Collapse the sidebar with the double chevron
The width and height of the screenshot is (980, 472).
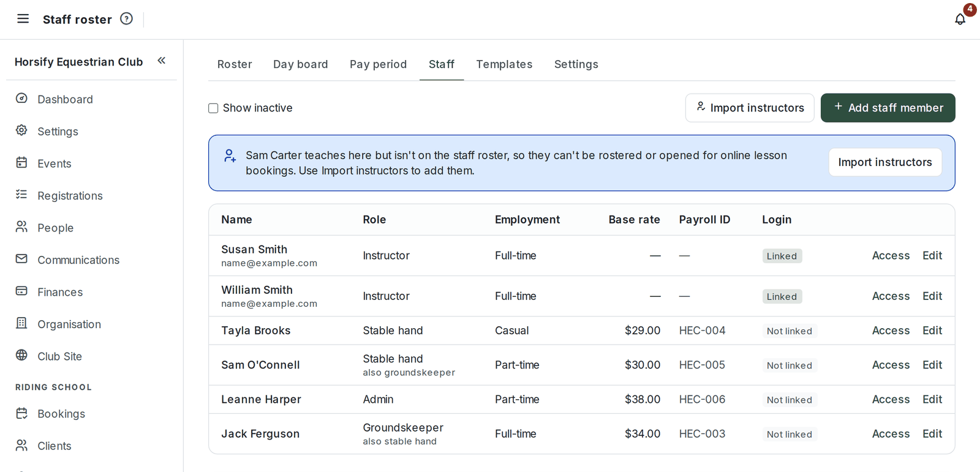click(162, 61)
